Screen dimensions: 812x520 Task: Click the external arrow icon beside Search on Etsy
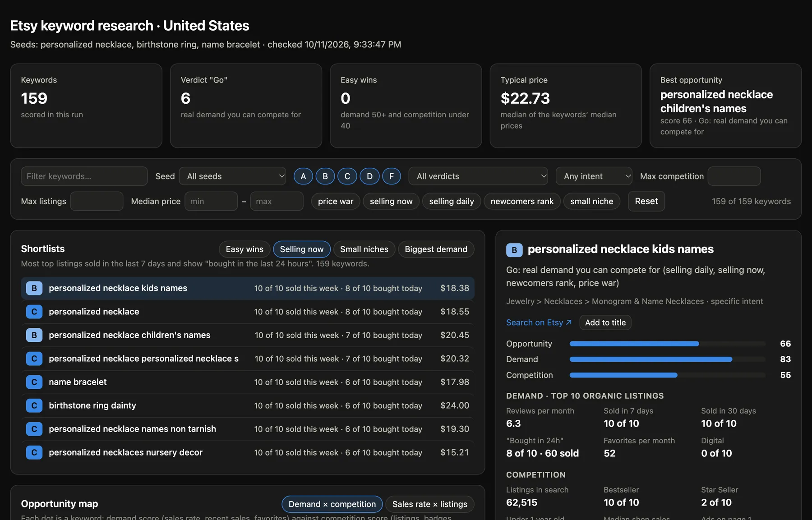[x=569, y=322]
